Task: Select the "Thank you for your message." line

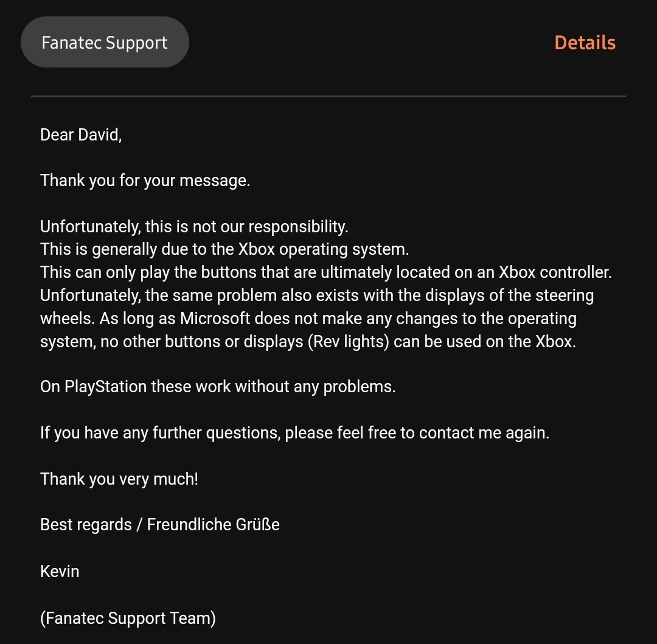Action: click(x=145, y=181)
